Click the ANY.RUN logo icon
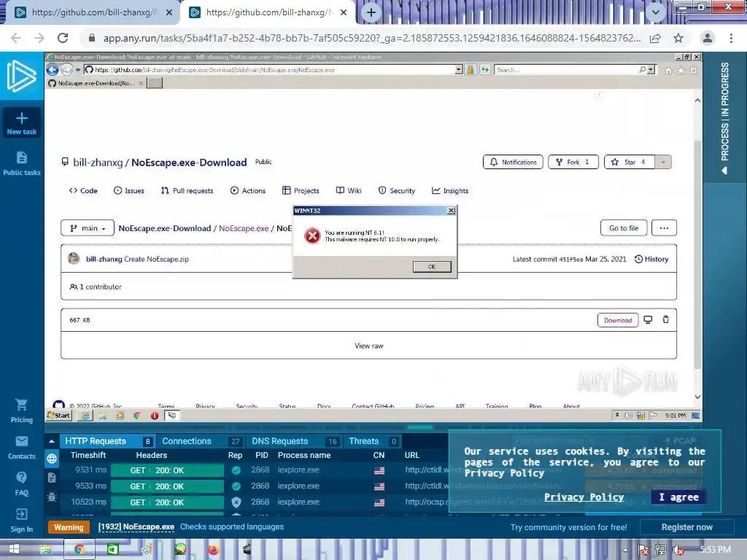Image resolution: width=747 pixels, height=560 pixels. 21,76
